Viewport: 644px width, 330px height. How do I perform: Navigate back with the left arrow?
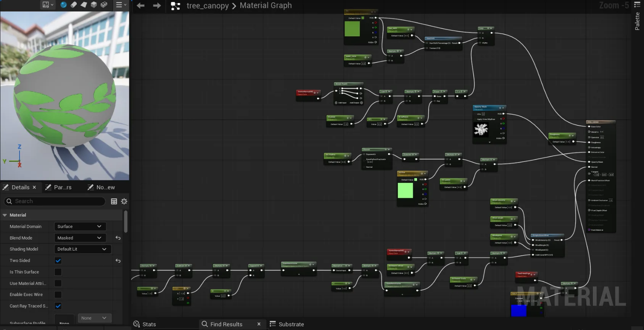click(140, 5)
